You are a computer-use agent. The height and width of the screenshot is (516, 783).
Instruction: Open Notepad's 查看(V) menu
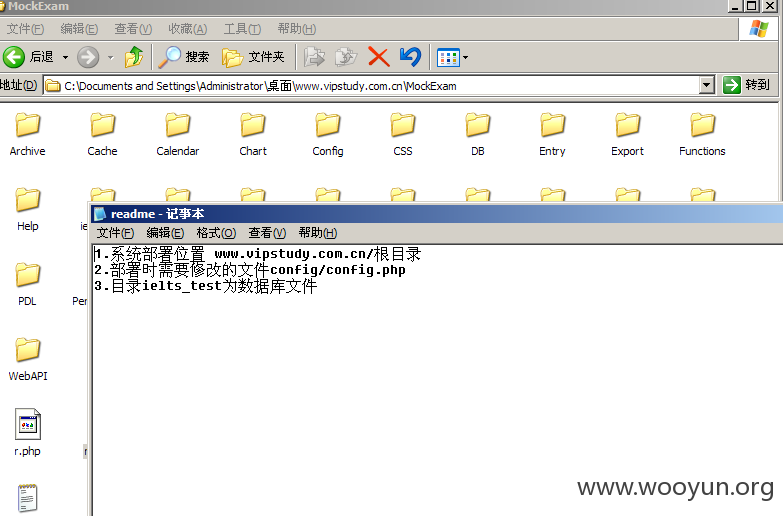[267, 233]
